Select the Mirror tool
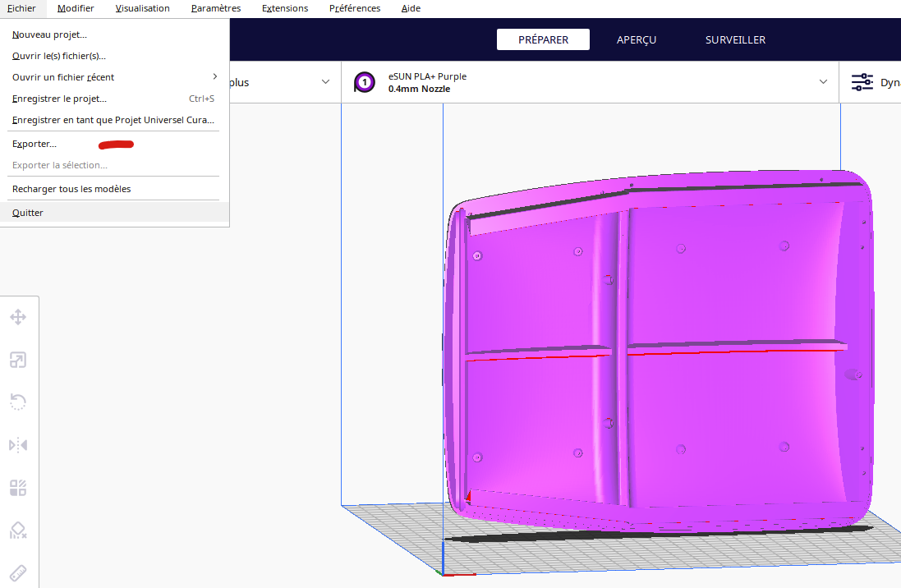 18,445
